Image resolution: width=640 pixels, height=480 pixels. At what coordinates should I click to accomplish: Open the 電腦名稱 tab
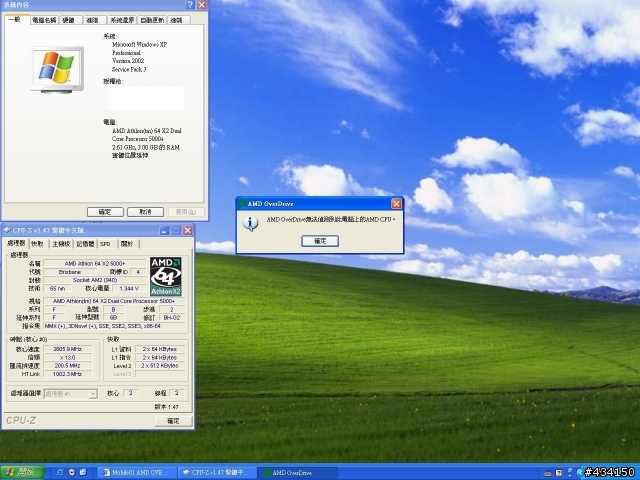(x=44, y=20)
